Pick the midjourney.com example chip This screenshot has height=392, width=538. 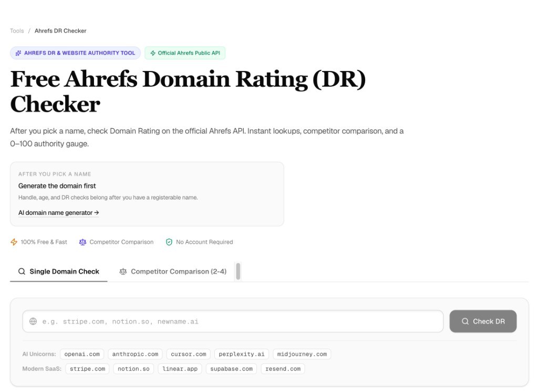click(302, 354)
